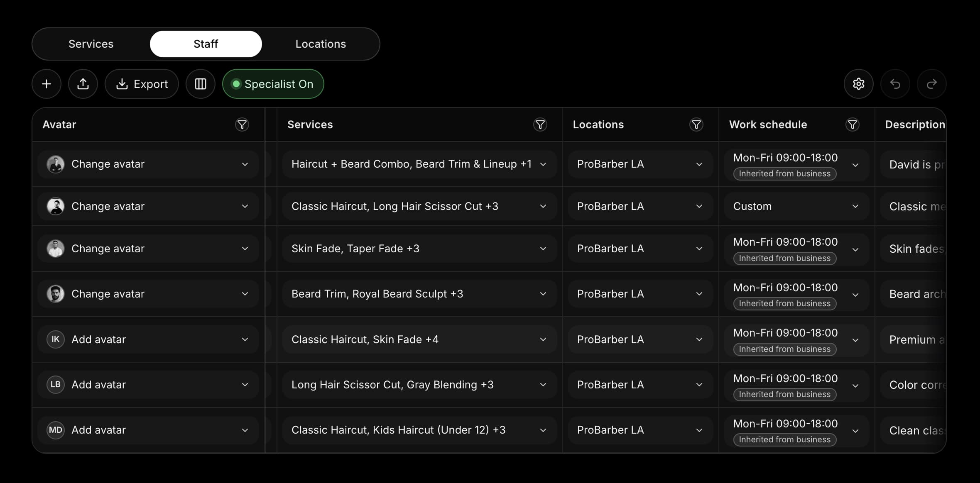The image size is (980, 483).
Task: Open the Work schedule column filter icon
Action: click(853, 124)
